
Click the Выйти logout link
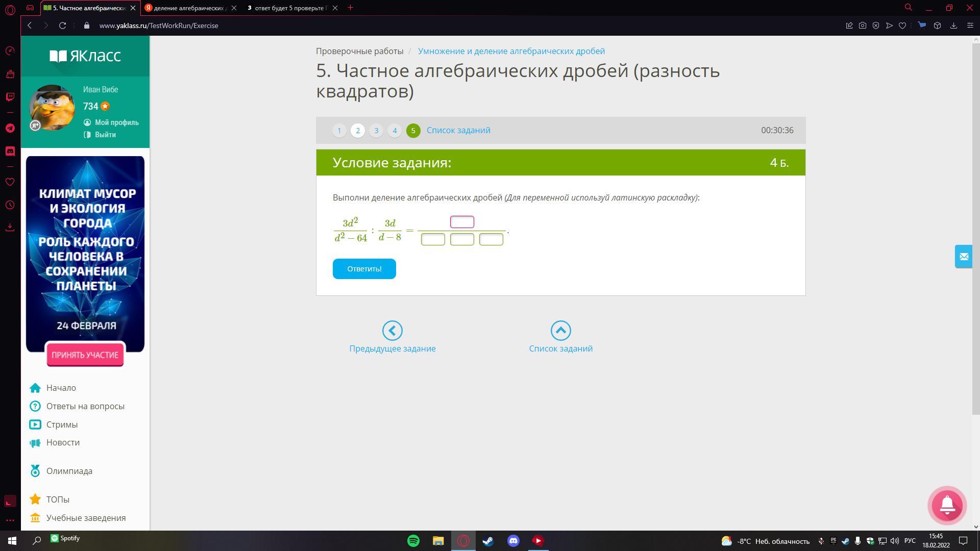point(105,135)
